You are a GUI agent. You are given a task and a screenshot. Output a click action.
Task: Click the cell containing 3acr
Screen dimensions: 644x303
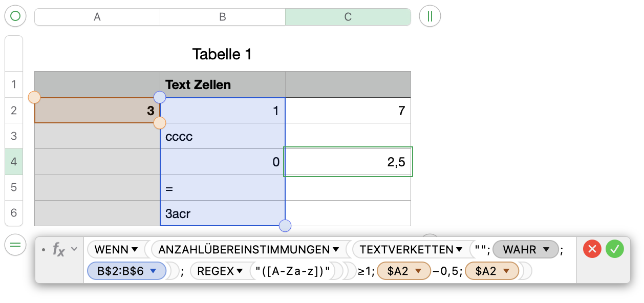[223, 213]
